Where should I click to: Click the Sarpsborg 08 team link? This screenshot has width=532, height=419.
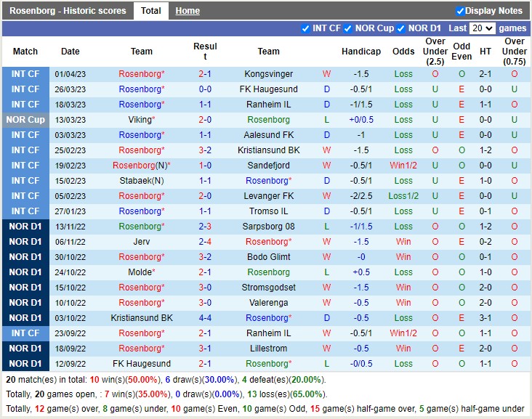[268, 227]
